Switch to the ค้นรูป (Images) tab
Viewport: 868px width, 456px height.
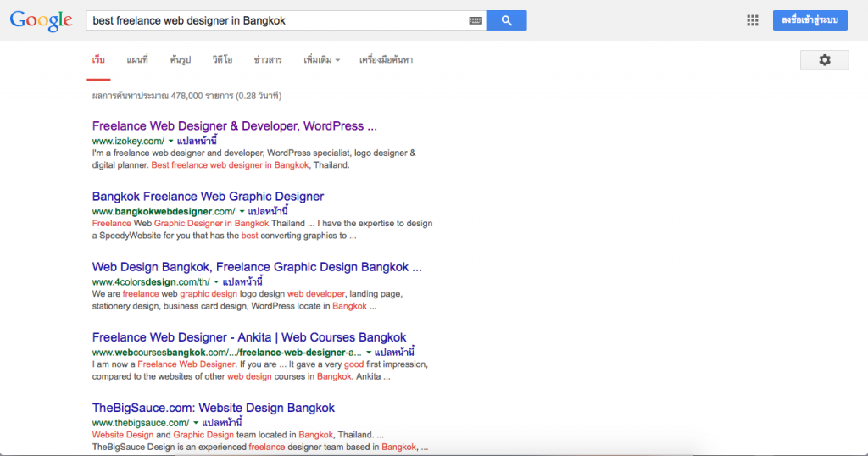181,60
